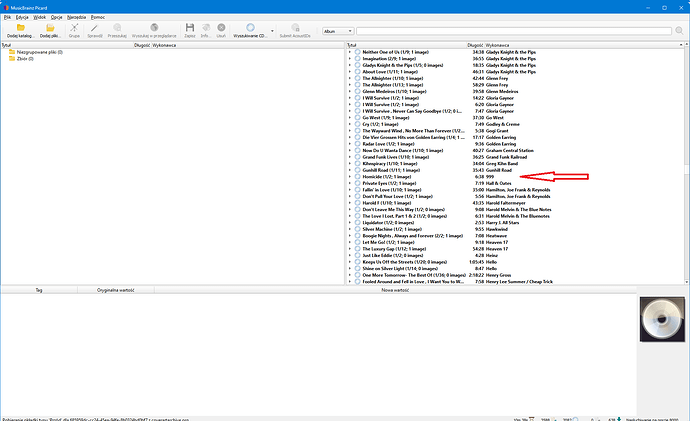Click the cover art thumbnail
Image resolution: width=690 pixels, height=421 pixels.
coord(662,319)
